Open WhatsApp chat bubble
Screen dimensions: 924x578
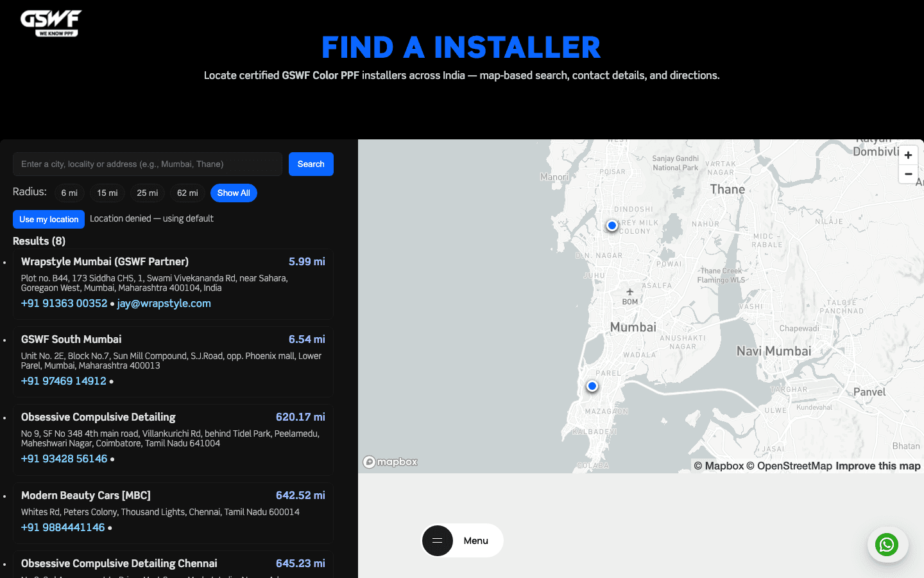887,545
